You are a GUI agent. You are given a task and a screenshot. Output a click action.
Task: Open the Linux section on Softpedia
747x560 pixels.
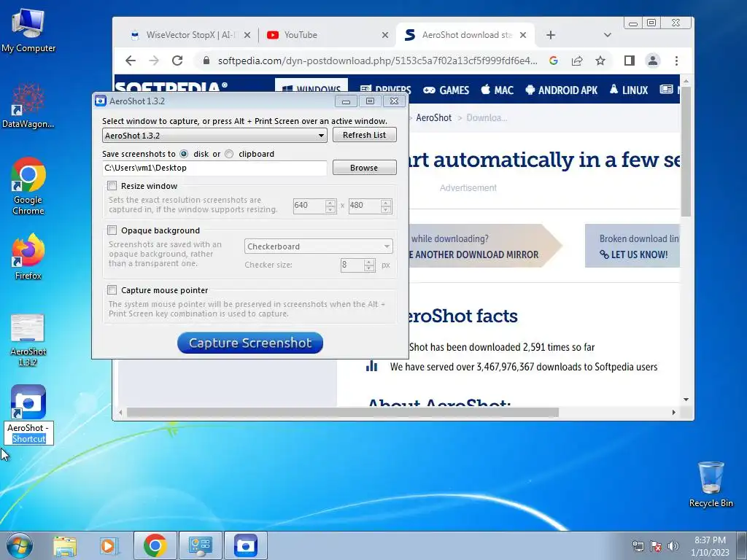click(628, 90)
